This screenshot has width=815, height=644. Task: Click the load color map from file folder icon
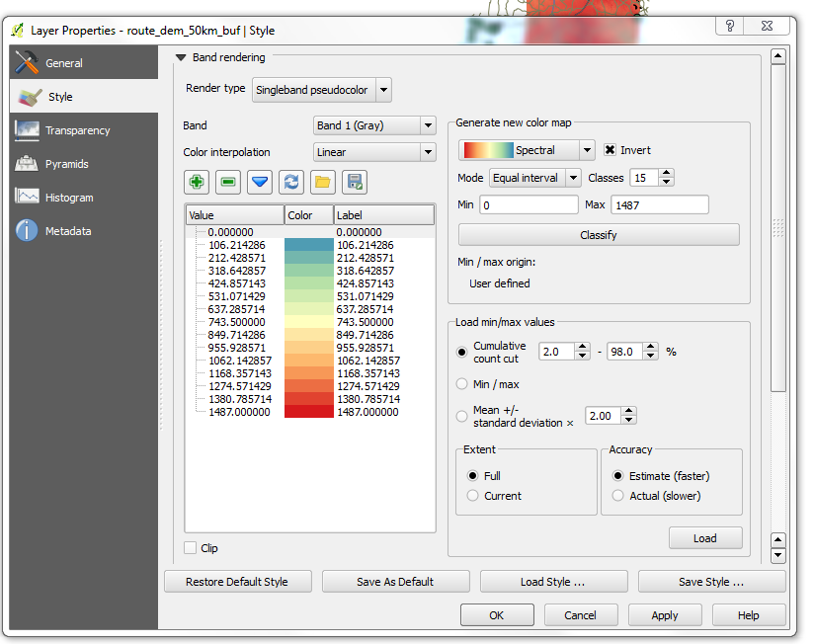coord(323,182)
